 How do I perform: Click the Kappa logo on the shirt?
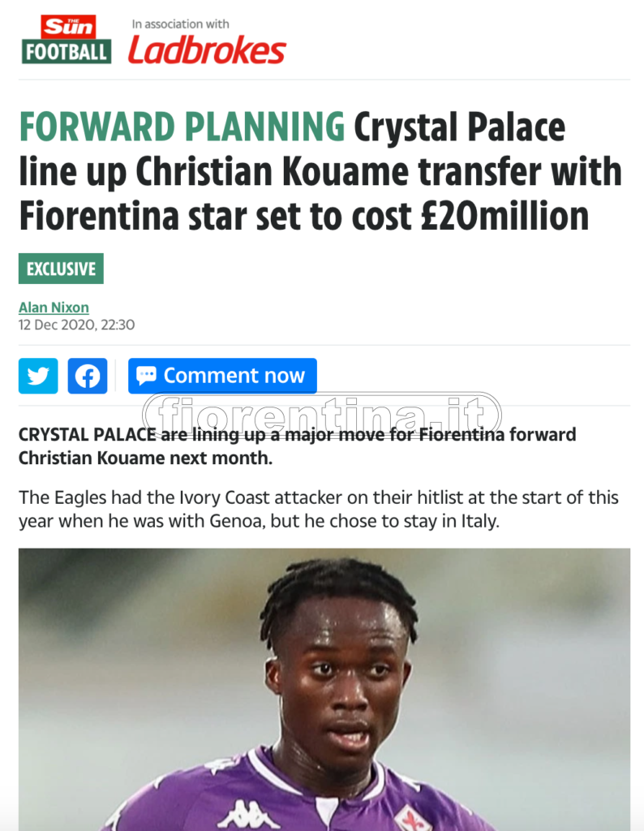(248, 812)
